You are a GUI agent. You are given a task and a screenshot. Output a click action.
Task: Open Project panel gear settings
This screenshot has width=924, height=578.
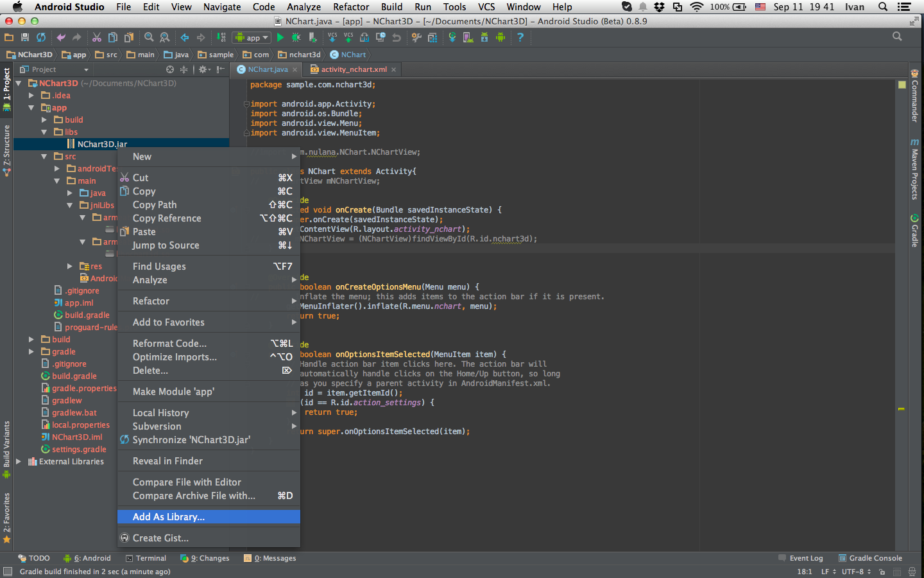tap(204, 69)
